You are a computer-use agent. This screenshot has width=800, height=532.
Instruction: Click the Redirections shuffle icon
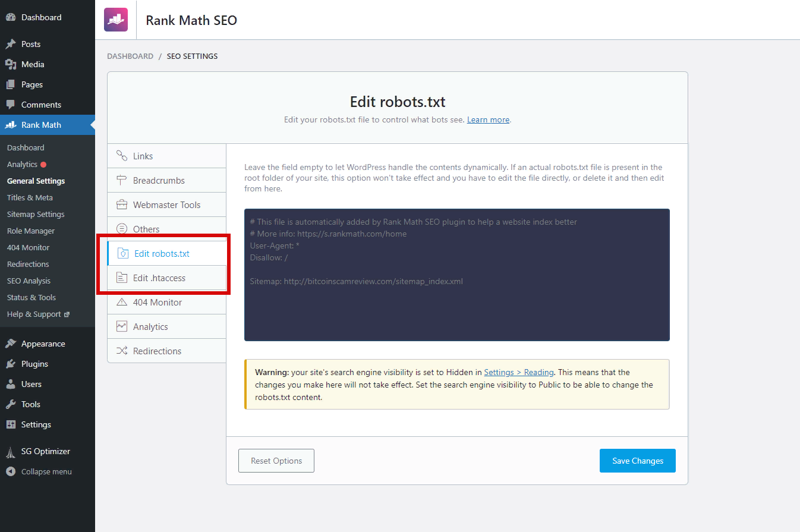[122, 351]
